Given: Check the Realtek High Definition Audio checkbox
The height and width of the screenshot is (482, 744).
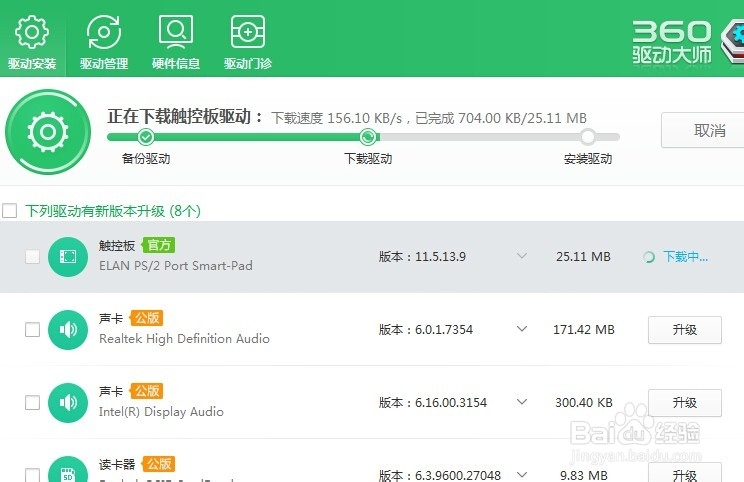Looking at the screenshot, I should (32, 330).
